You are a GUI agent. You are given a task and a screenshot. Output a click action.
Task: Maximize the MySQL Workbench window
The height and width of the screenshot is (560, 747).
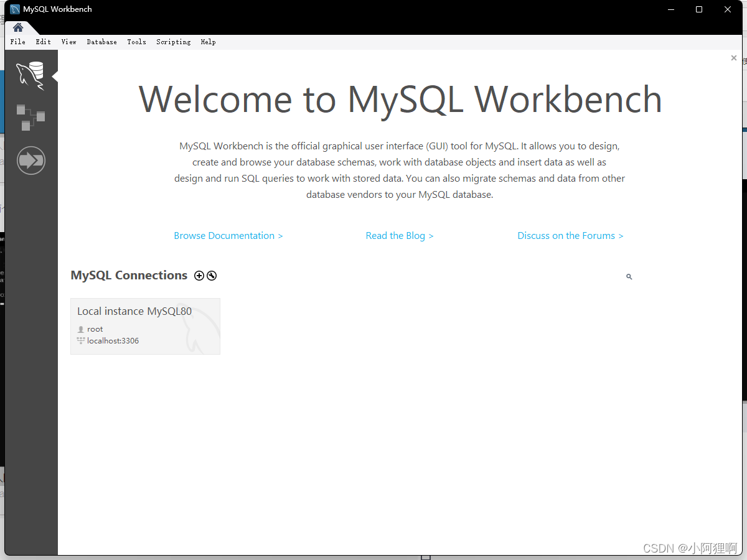point(699,9)
